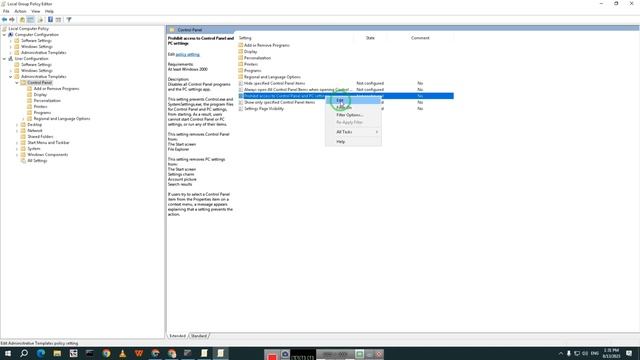Choose Filter Options... in the context menu
Screen dimensions: 640x360
pyautogui.click(x=353, y=115)
